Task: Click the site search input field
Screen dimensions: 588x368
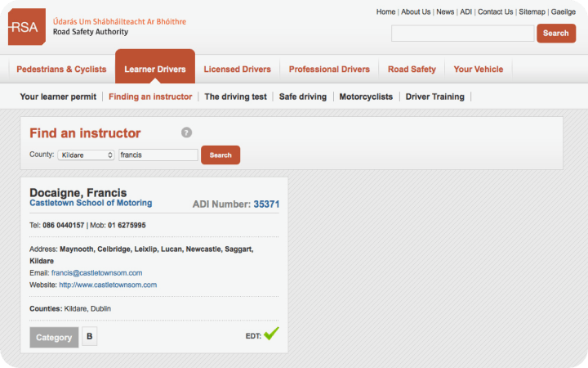Action: (463, 33)
